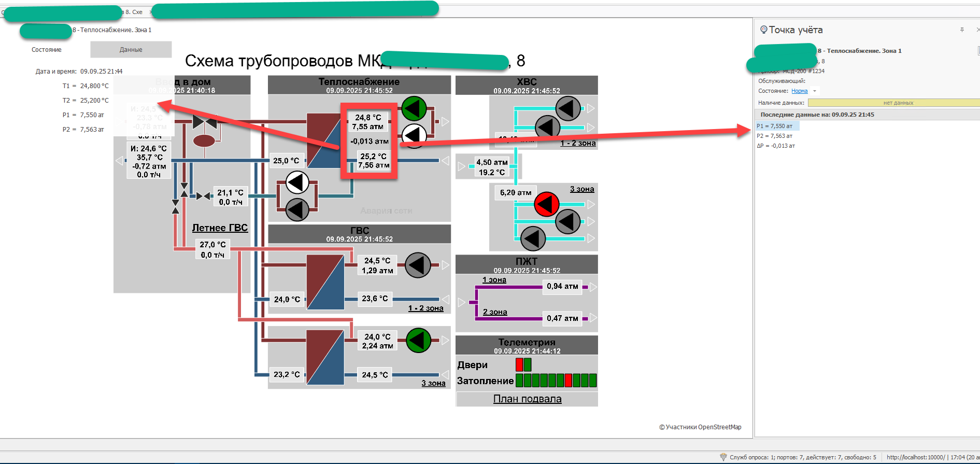This screenshot has height=464, width=980.
Task: Open the Состояние dropdown arrow next to Норма
Action: coord(815,91)
